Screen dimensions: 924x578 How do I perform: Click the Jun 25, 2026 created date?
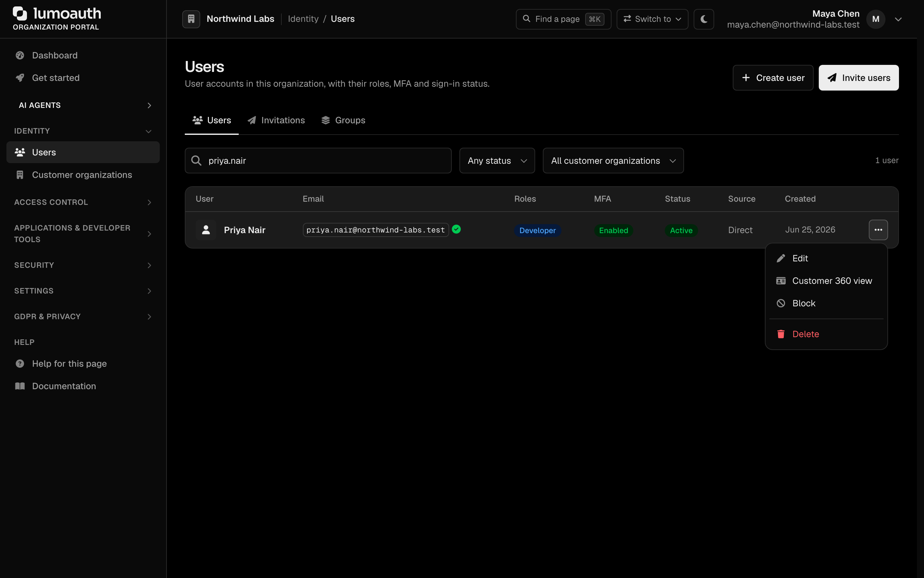(x=810, y=230)
